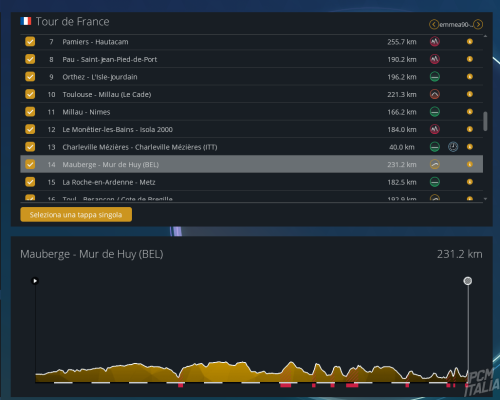Click orange coin icon on stage 15 row
Image resolution: width=500 pixels, height=400 pixels.
coord(470,182)
